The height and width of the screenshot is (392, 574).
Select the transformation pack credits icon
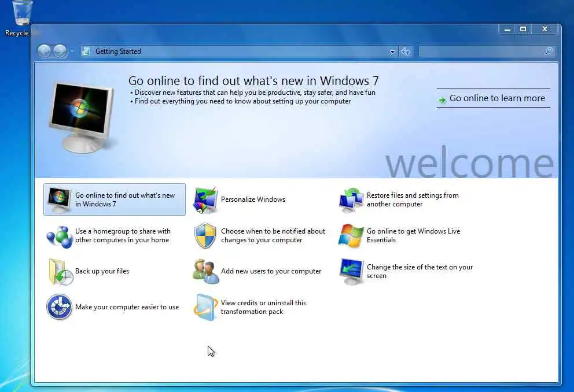[x=205, y=308]
